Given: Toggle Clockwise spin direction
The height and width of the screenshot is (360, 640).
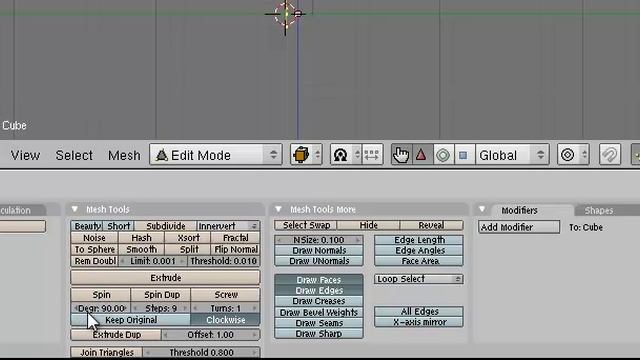Looking at the screenshot, I should pos(225,320).
